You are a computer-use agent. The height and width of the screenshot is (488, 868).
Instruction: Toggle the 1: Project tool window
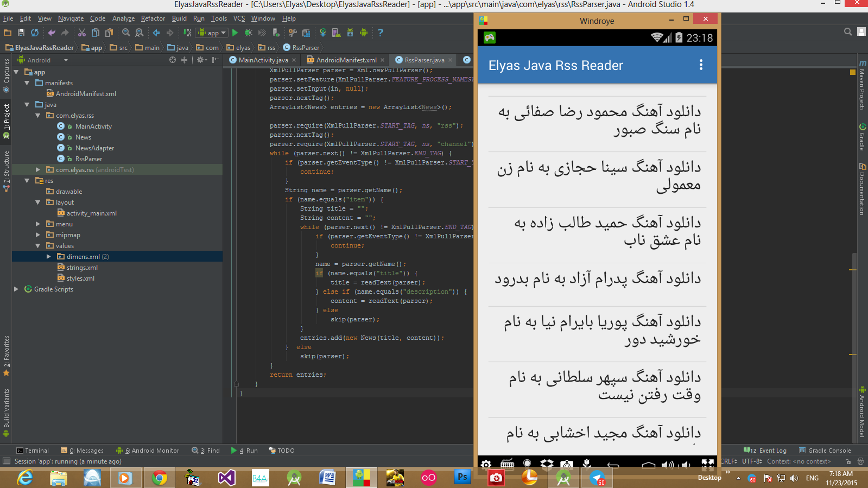[7, 117]
